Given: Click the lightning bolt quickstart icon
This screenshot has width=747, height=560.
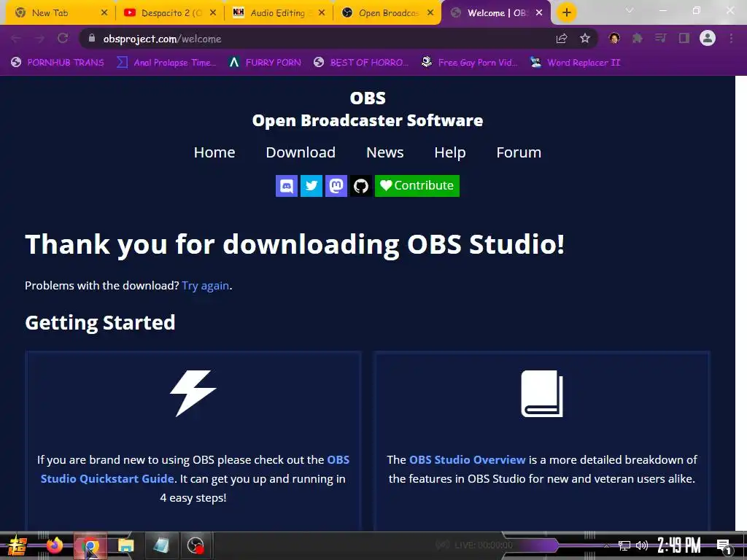Looking at the screenshot, I should 193,393.
